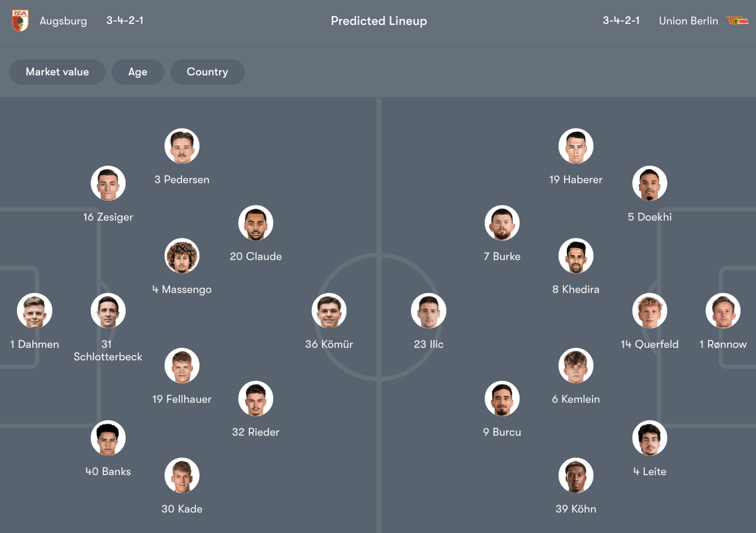The height and width of the screenshot is (533, 756).
Task: Click the FC Augsburg club crest
Action: click(x=20, y=21)
